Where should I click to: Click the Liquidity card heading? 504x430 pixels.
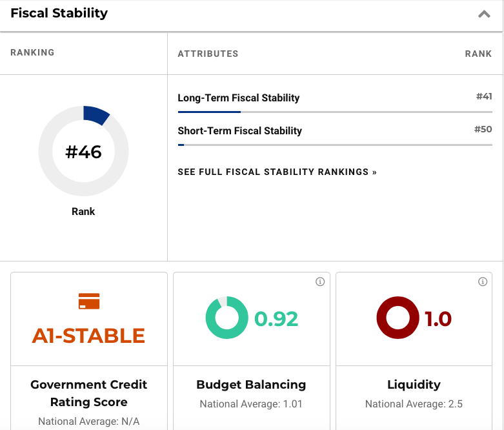414,385
